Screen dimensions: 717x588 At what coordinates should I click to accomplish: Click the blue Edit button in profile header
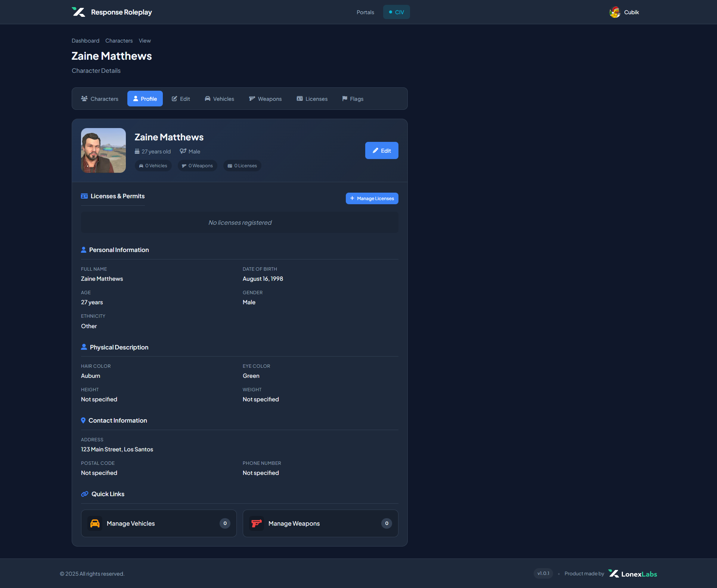[382, 150]
